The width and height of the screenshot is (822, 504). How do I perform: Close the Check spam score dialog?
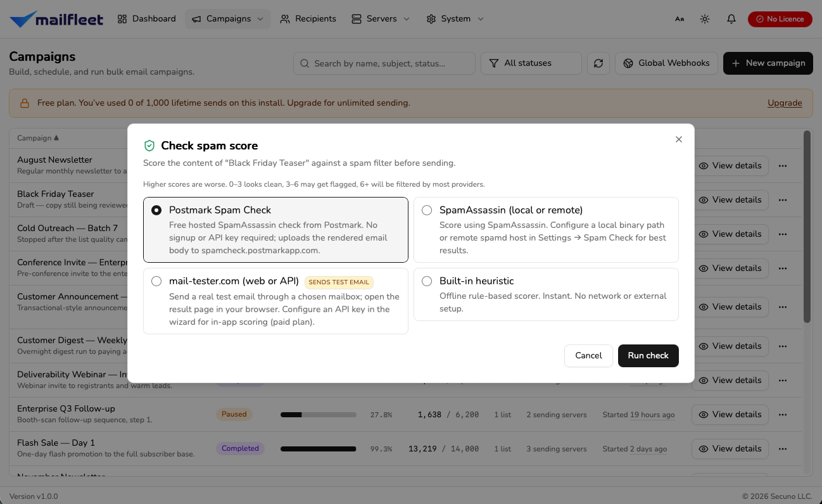click(679, 139)
